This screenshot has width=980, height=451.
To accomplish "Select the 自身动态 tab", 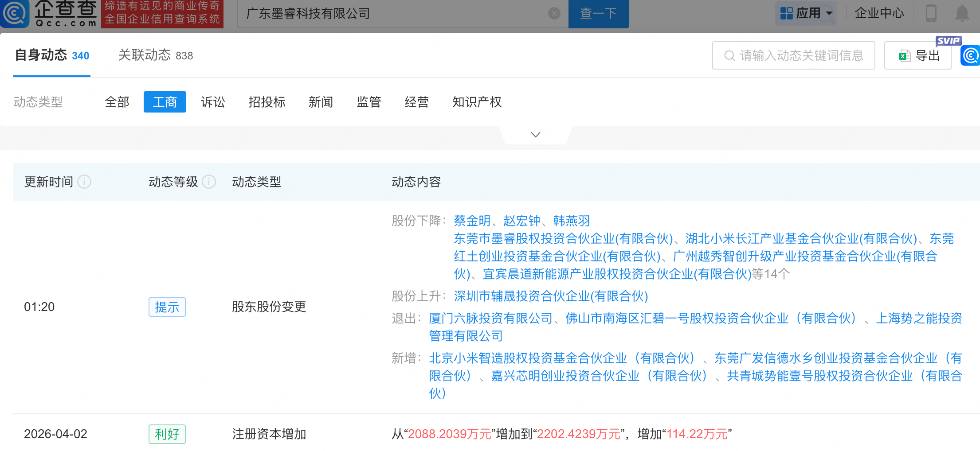I will (52, 55).
